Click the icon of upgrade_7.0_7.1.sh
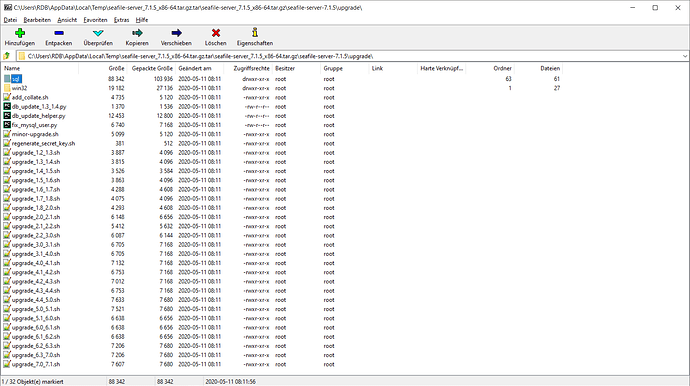The height and width of the screenshot is (386, 690). (x=7, y=364)
